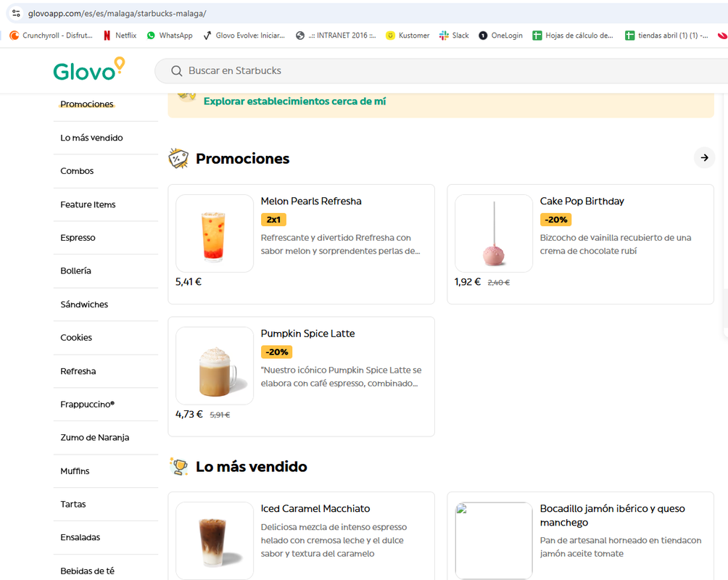Open the Glovo Evolve bookmark
728x580 pixels.
[244, 36]
